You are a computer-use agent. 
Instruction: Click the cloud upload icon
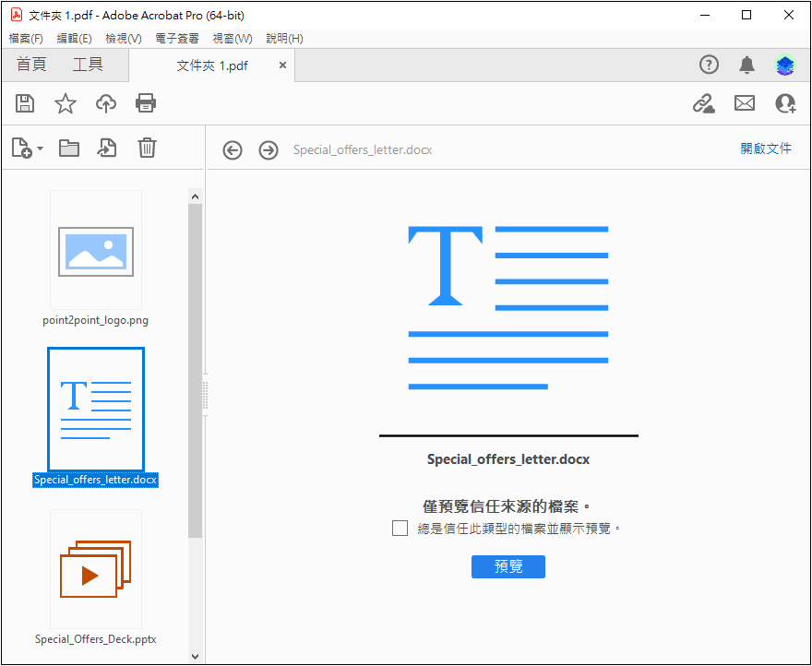106,103
